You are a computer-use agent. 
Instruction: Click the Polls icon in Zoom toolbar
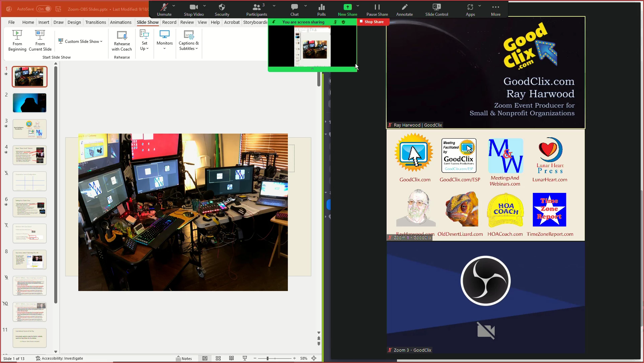point(321,7)
